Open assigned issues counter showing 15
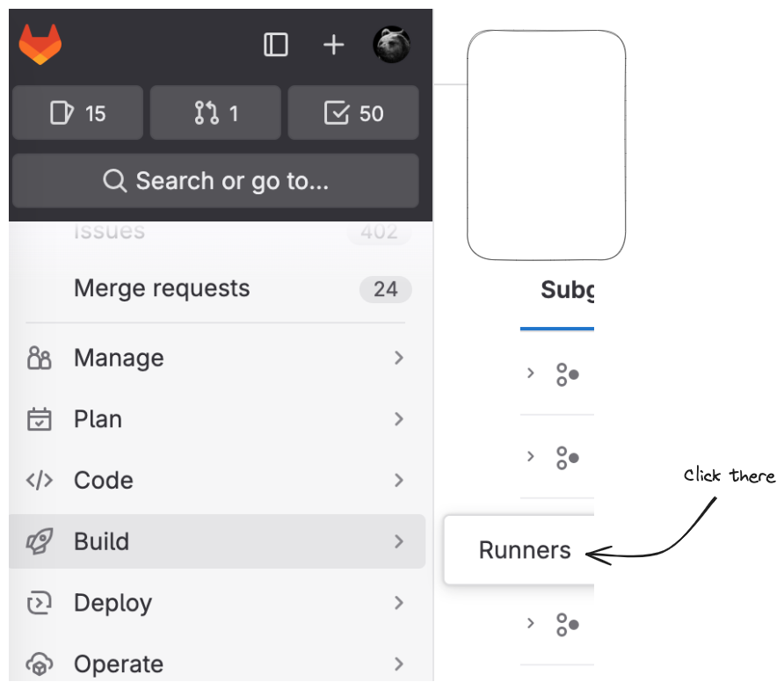 78,113
